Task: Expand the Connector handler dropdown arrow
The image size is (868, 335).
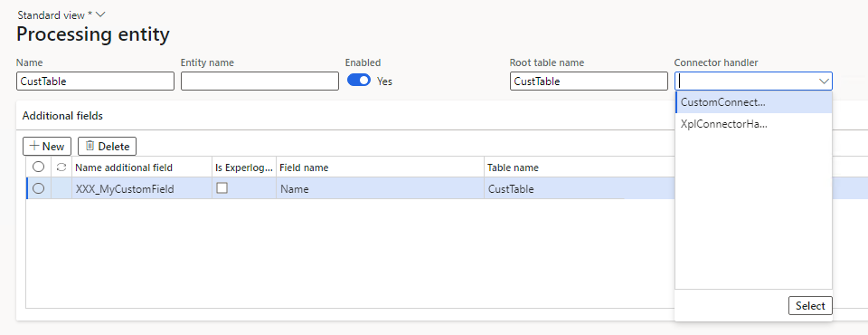Action: point(824,81)
